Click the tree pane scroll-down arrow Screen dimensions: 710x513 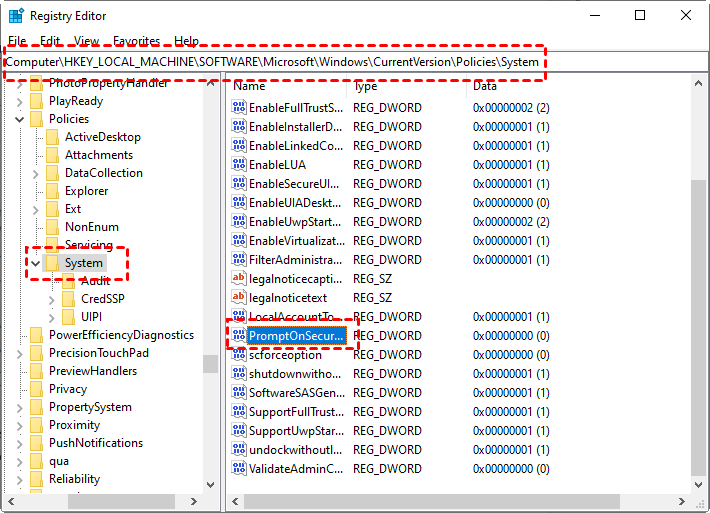[211, 484]
